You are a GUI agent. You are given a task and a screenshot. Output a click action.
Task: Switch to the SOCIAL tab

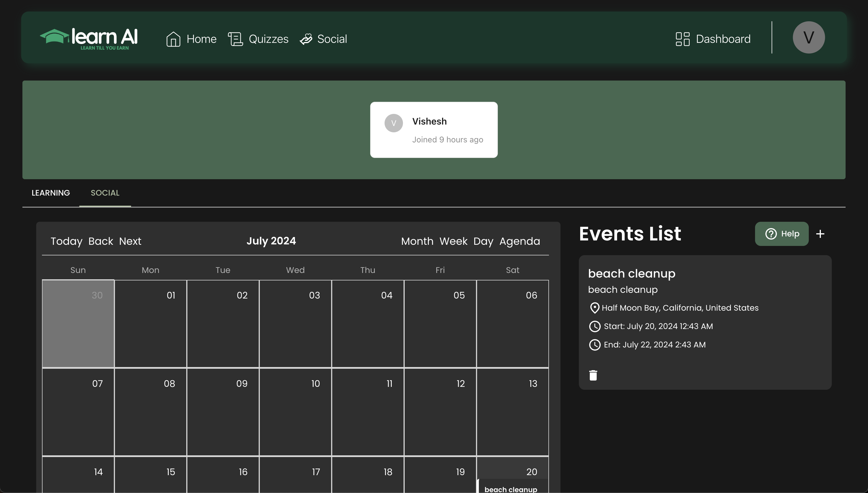pos(105,193)
